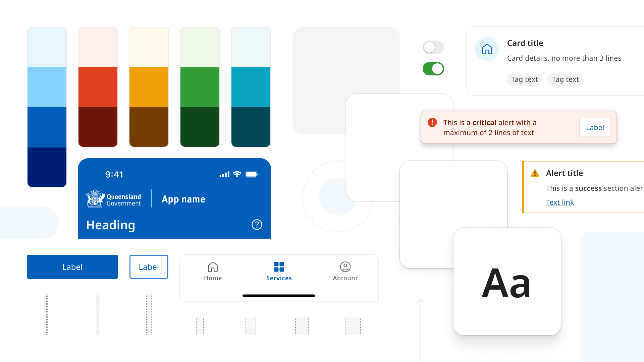Viewport: 644px width, 362px height.
Task: Enable the grey off toggle switch
Action: click(433, 47)
